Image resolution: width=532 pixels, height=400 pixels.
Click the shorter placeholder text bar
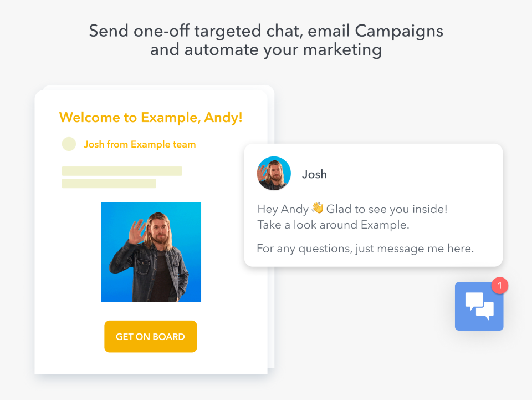click(109, 184)
